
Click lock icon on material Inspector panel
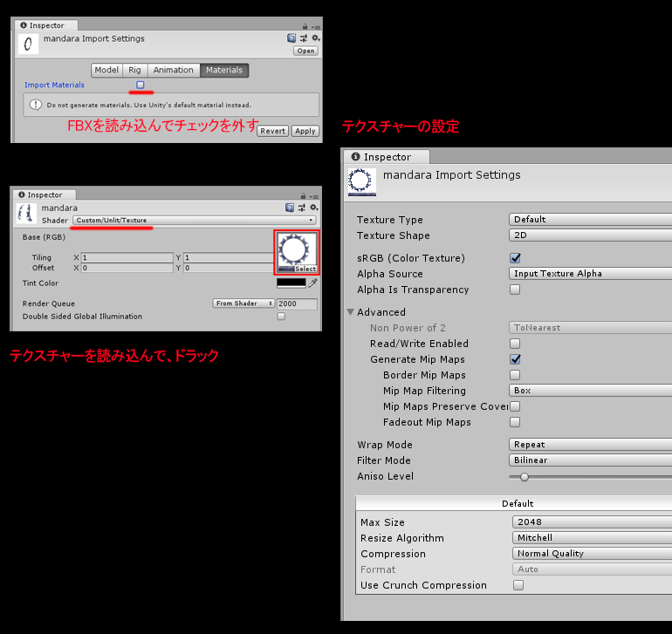click(x=304, y=196)
